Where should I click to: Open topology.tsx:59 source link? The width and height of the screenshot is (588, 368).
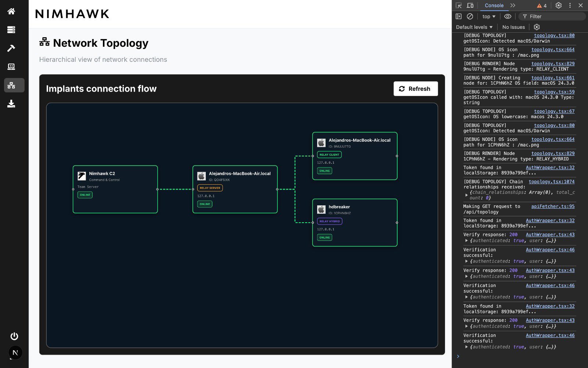[x=554, y=92]
